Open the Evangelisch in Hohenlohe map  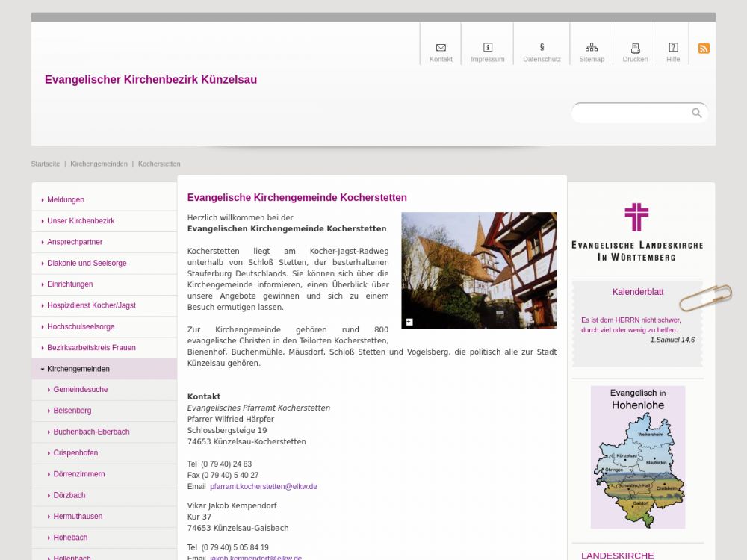pos(637,457)
